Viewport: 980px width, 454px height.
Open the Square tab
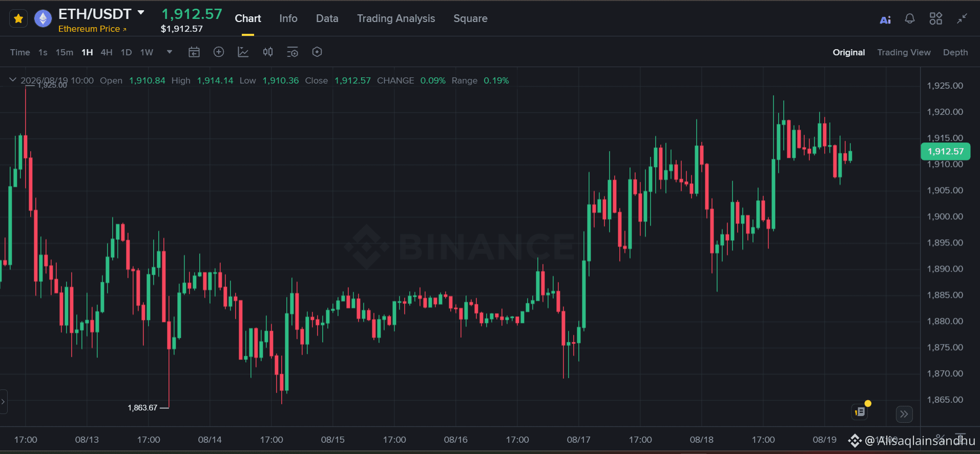point(470,18)
